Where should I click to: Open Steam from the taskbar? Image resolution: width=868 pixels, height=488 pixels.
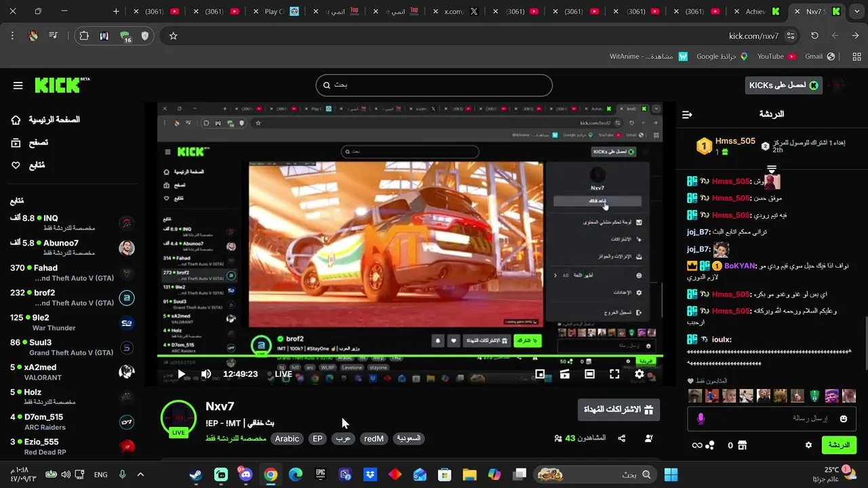195,474
